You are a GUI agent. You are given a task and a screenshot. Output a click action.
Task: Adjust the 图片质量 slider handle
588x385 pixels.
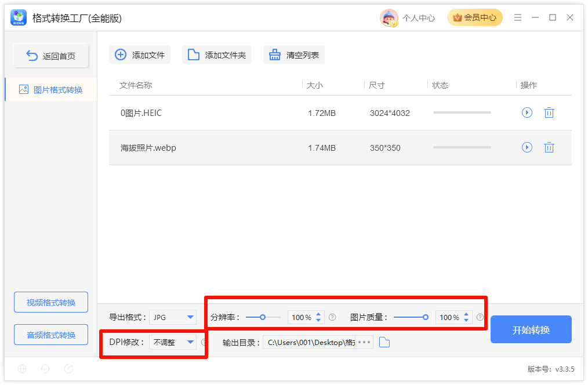tap(426, 317)
